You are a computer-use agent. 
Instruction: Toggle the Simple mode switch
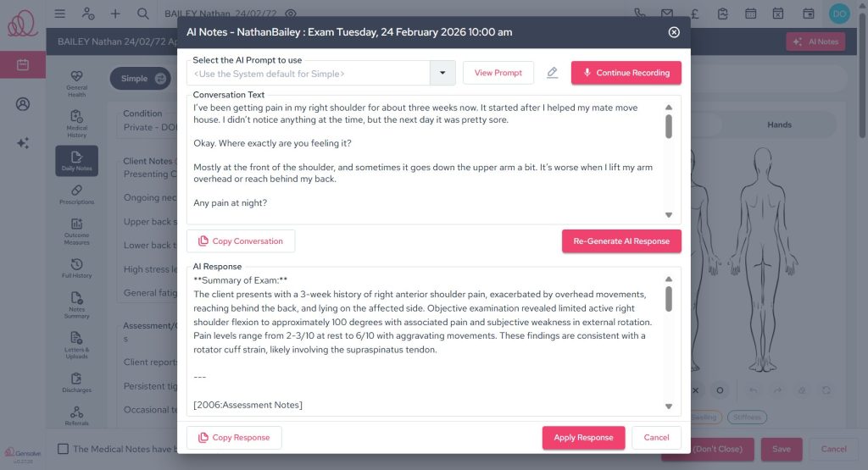(x=160, y=79)
